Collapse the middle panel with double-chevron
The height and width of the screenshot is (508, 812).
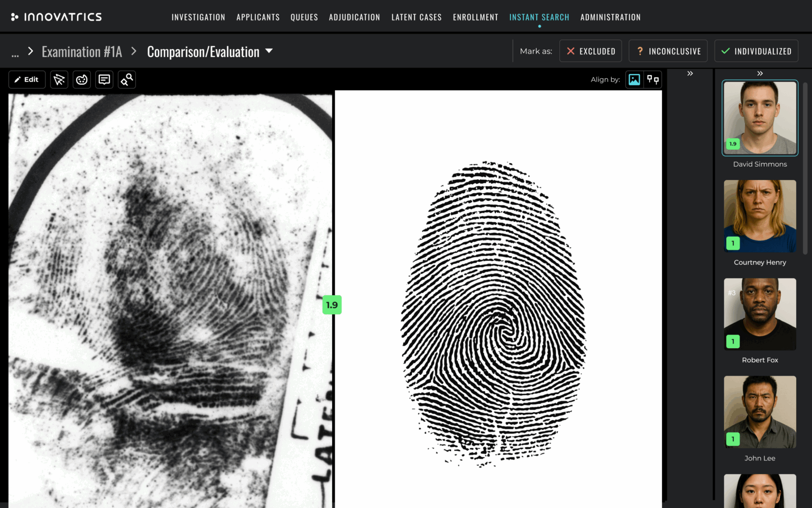tap(690, 74)
